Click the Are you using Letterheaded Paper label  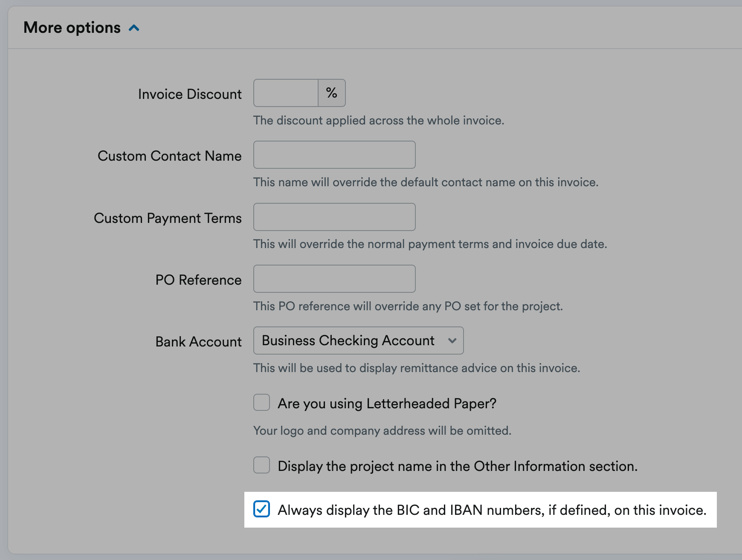click(387, 403)
